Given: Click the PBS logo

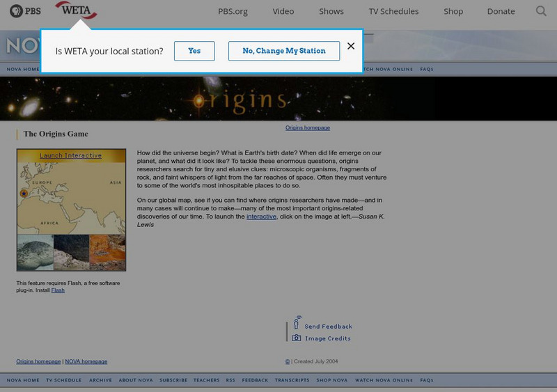Looking at the screenshot, I should [x=25, y=11].
